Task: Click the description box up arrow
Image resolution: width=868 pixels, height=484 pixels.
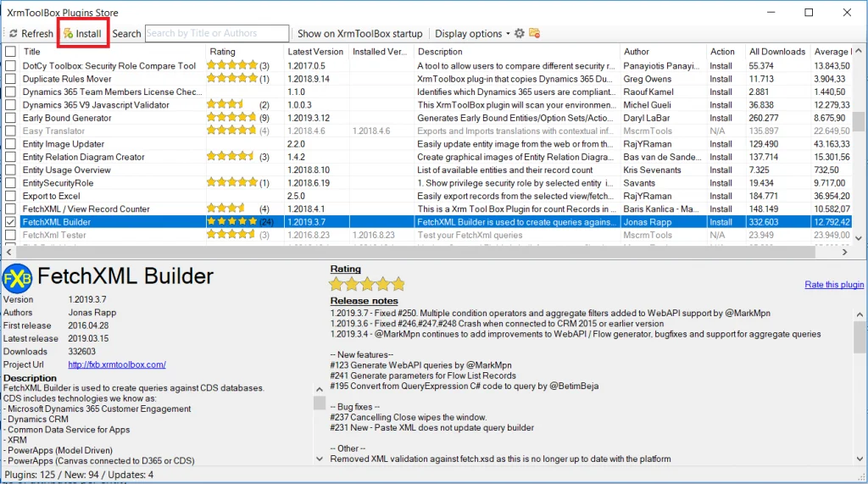Action: pyautogui.click(x=320, y=389)
